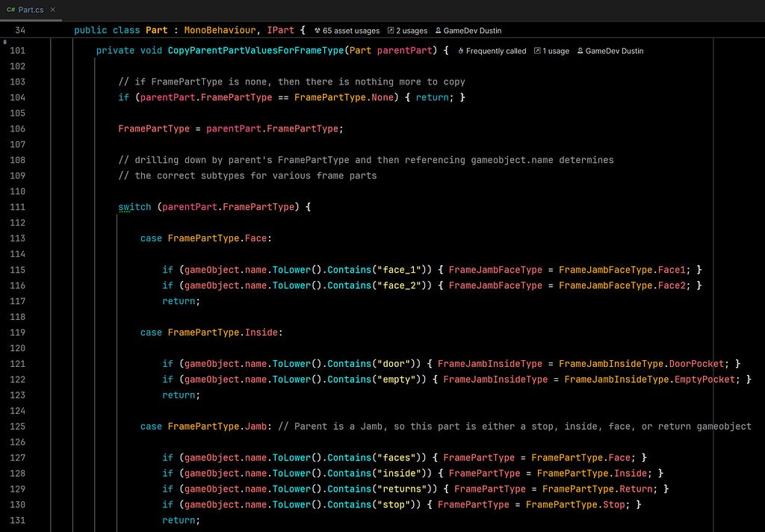The height and width of the screenshot is (532, 765).
Task: Click line number 34 in the gutter
Action: [x=20, y=30]
